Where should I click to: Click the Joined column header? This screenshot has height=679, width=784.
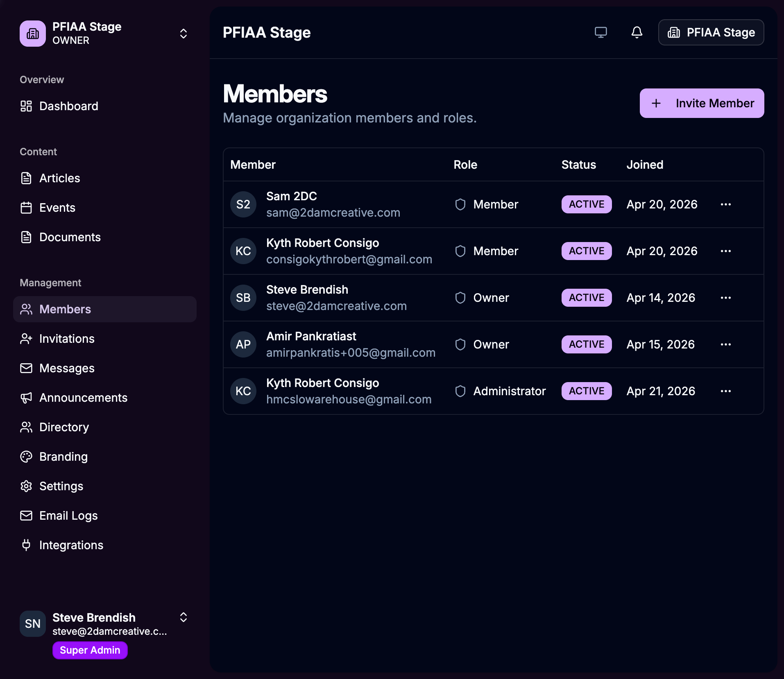tap(645, 165)
